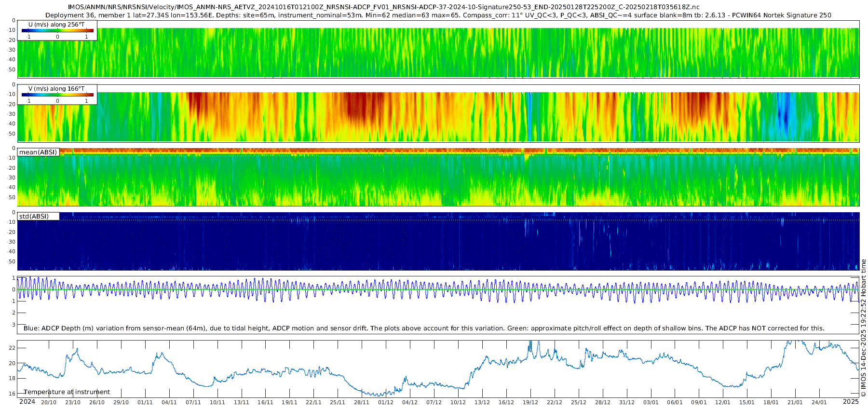This screenshot has height=410, width=868.
Task: Click the dark blue patch in V velocity panel
Action: (784, 116)
